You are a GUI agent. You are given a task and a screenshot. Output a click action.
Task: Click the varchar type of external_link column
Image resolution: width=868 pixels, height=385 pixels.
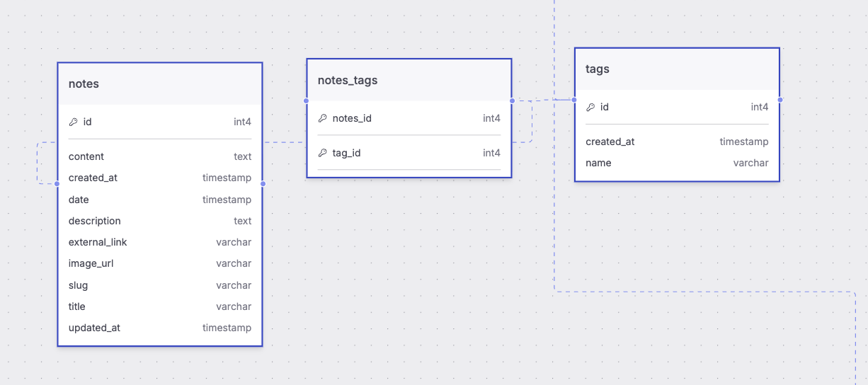tap(234, 242)
